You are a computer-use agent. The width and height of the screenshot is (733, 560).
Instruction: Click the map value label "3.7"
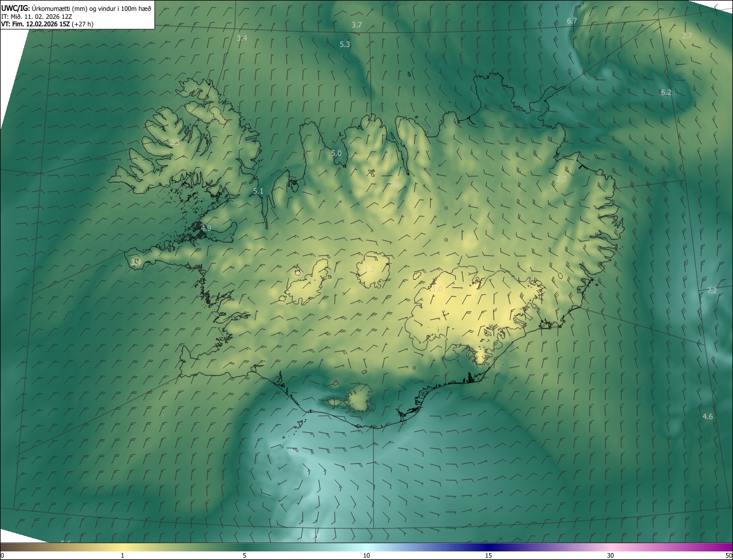(x=357, y=25)
